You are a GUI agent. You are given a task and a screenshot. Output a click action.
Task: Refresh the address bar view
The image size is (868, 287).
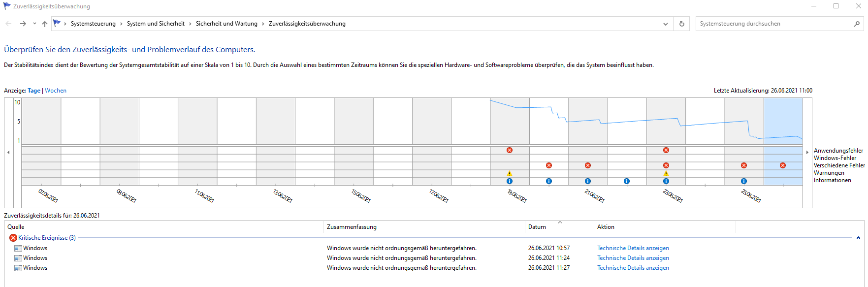(x=682, y=24)
